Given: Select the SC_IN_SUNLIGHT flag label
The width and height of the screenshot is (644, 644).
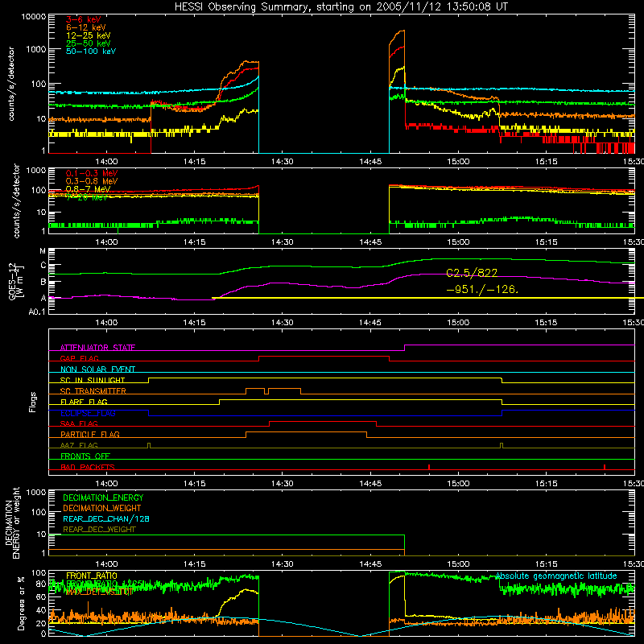Looking at the screenshot, I should pos(93,380).
